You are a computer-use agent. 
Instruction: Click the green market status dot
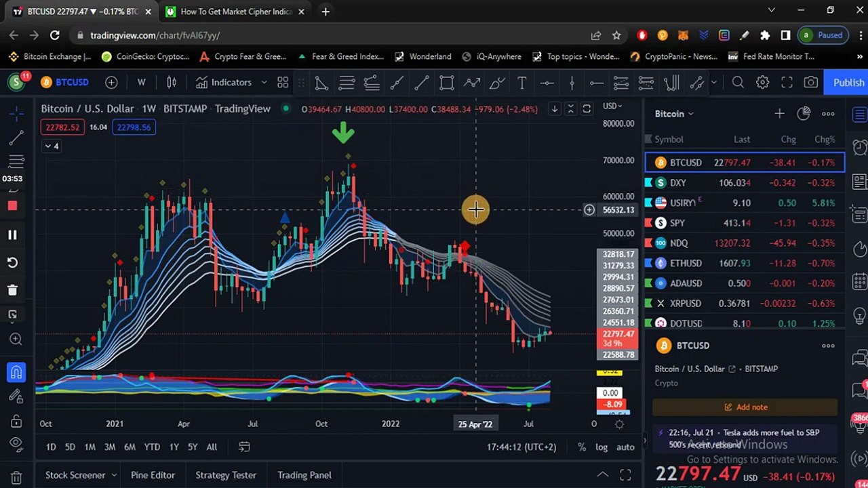tap(286, 108)
